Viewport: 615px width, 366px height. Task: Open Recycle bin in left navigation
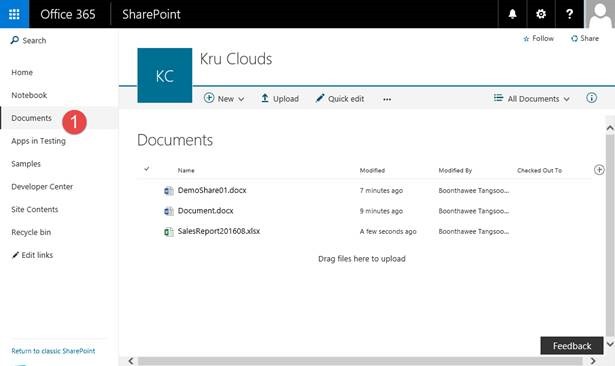click(31, 232)
